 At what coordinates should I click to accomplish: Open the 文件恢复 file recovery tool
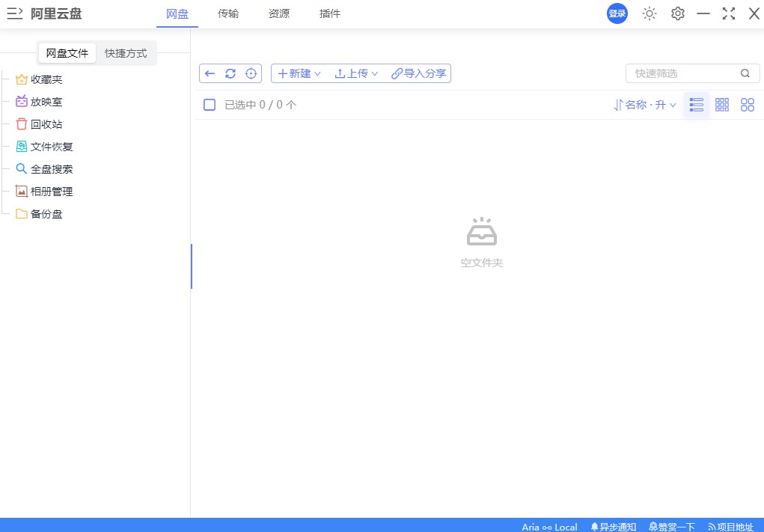52,147
